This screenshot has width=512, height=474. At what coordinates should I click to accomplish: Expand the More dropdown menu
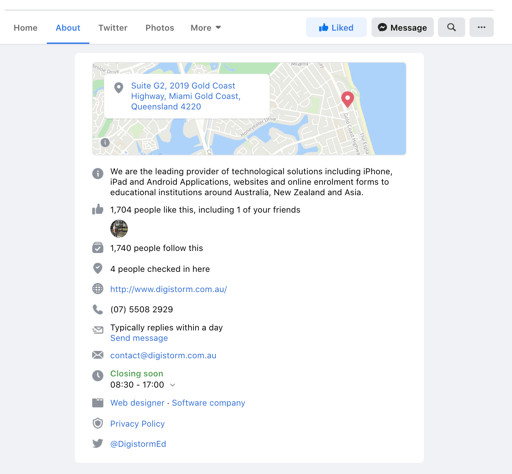click(x=206, y=28)
